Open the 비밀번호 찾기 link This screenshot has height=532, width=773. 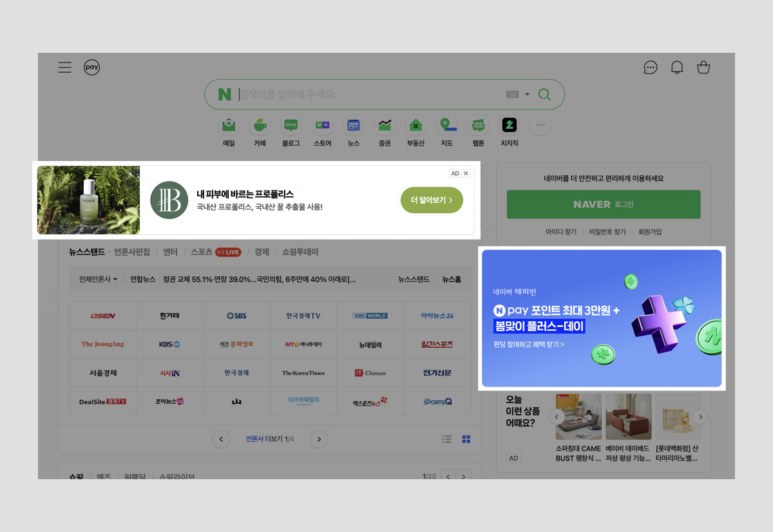coord(607,232)
